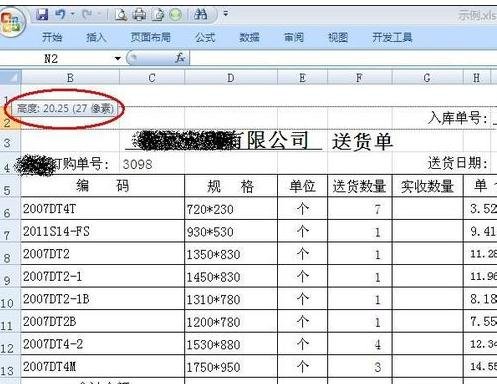Open the Office Button menu
This screenshot has width=497, height=384.
pos(12,22)
